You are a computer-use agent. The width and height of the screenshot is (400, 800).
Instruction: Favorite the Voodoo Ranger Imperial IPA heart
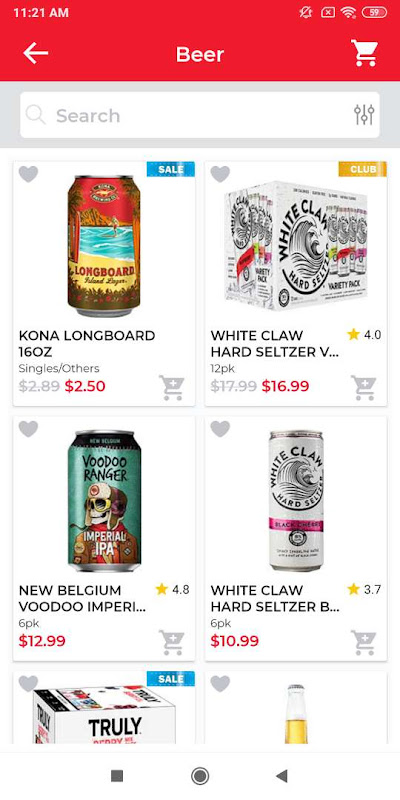pos(28,429)
